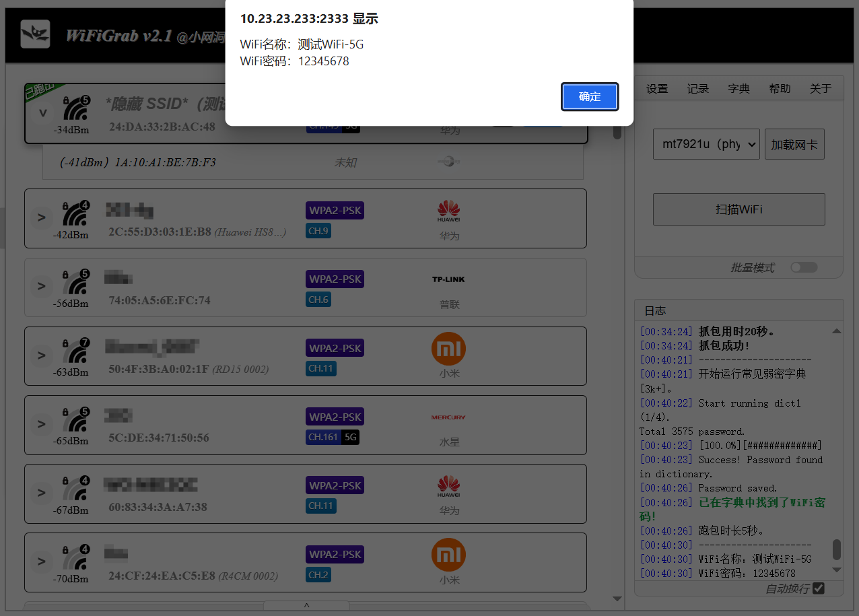Open the mt7921u network card dropdown

(x=706, y=144)
